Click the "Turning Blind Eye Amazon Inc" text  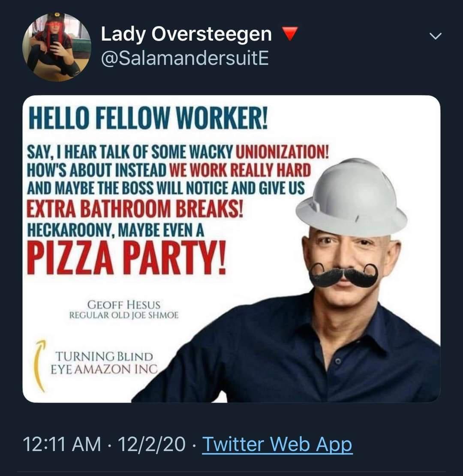(104, 362)
